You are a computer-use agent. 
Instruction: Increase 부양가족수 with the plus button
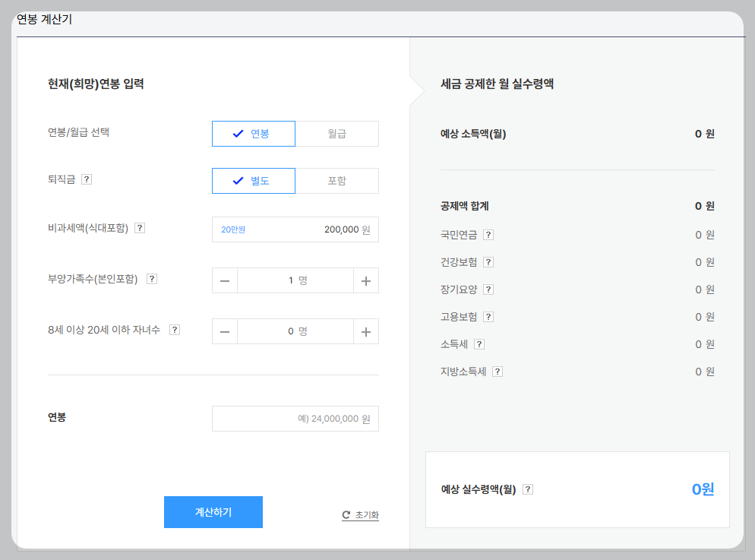(x=365, y=280)
